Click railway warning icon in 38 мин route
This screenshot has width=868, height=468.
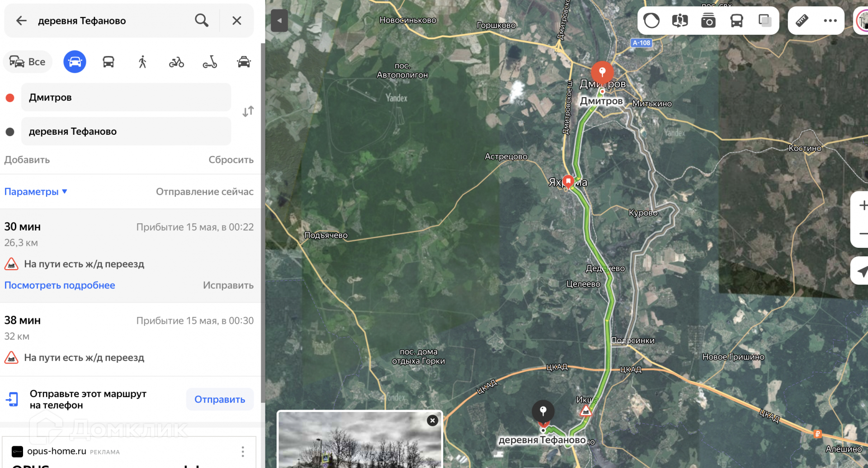11,358
